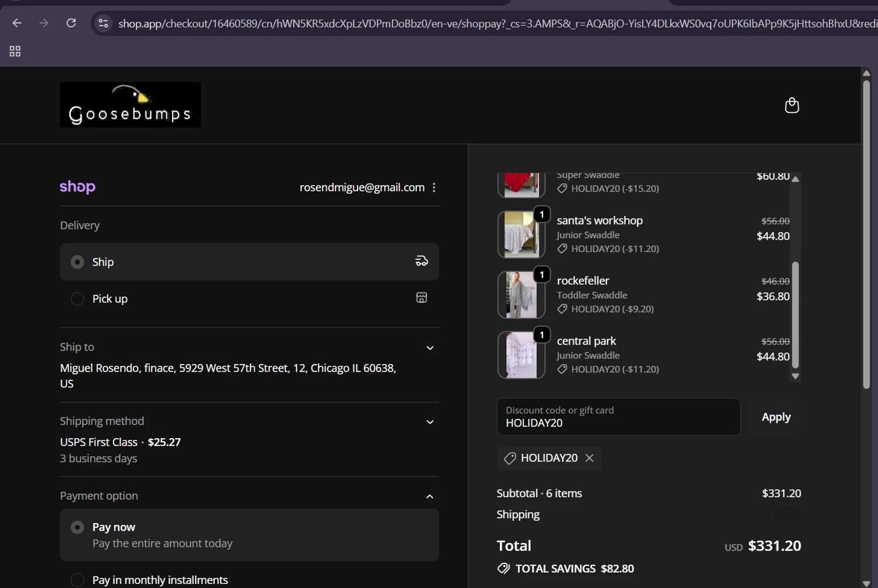The height and width of the screenshot is (588, 878).
Task: Click the 3 business days text
Action: 98,459
